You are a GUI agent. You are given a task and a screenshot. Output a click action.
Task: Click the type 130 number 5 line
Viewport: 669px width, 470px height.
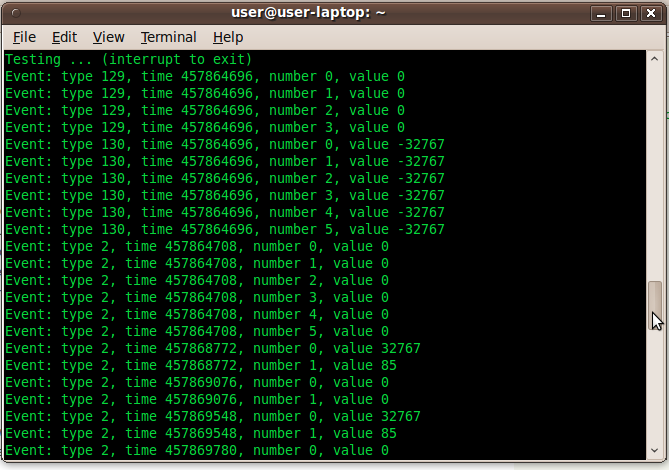[225, 229]
